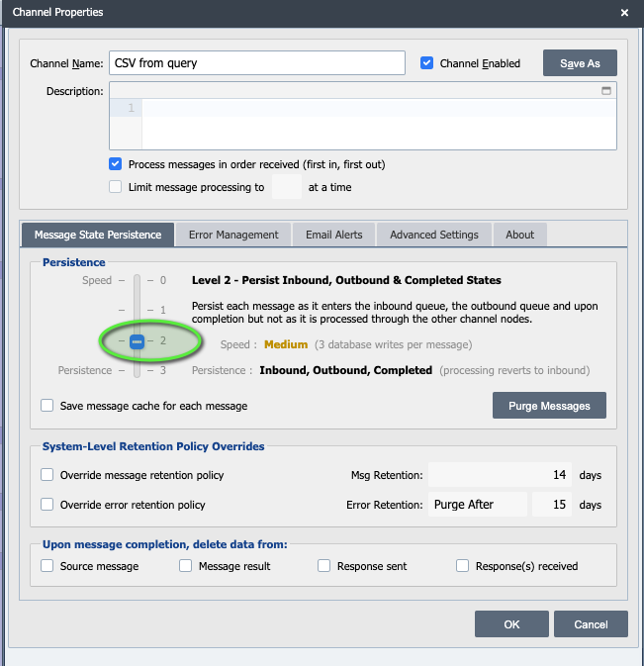
Task: Go to the Advanced Settings tab
Action: [x=433, y=235]
